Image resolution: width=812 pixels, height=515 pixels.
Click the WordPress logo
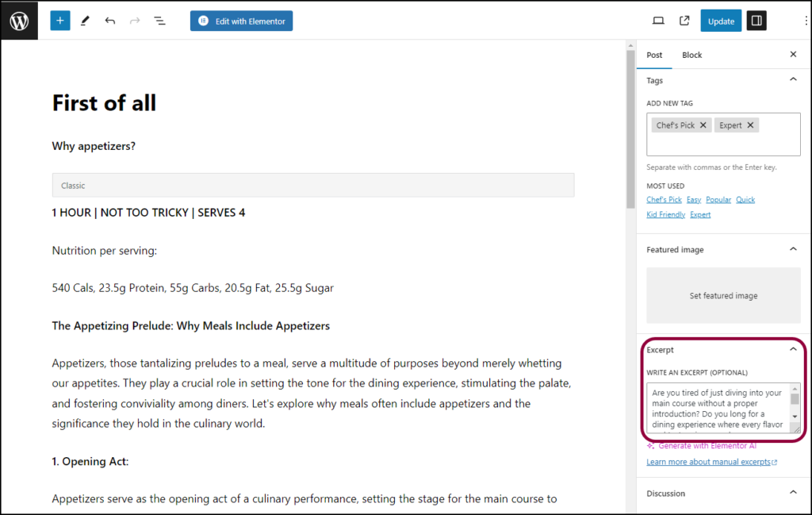tap(18, 20)
